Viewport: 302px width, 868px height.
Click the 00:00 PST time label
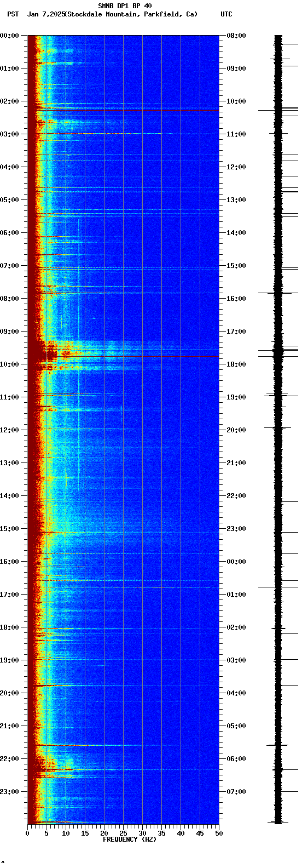coord(9,36)
